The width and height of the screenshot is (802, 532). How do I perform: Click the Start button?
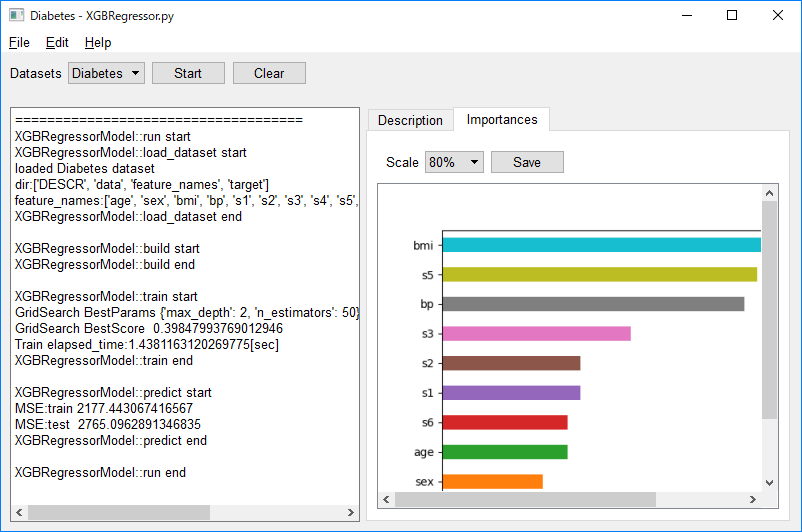pos(188,73)
